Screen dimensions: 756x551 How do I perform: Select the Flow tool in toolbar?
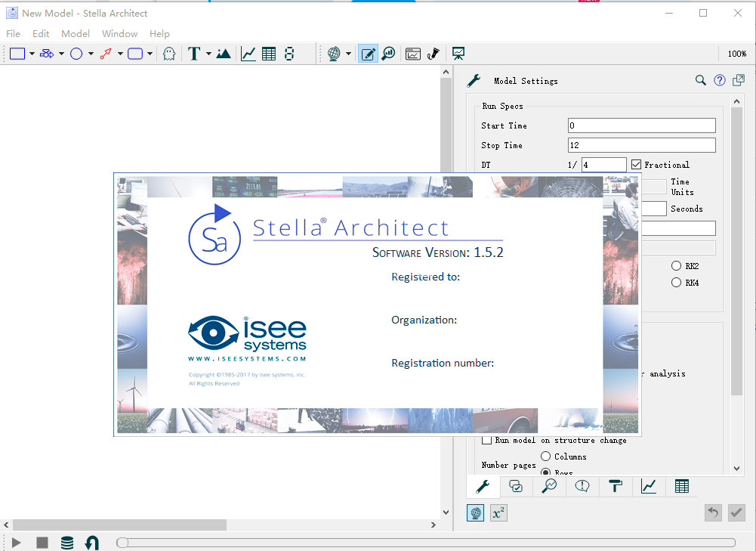(47, 54)
